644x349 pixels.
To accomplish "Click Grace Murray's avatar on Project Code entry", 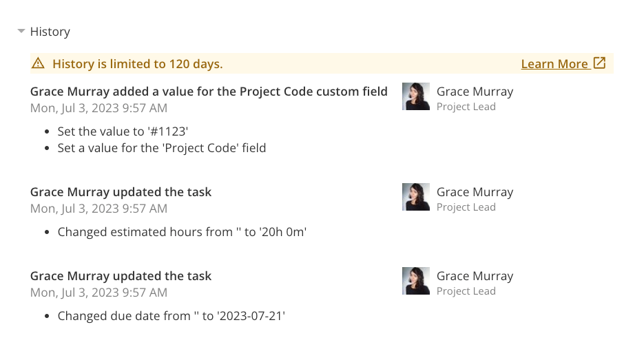I will pos(415,96).
